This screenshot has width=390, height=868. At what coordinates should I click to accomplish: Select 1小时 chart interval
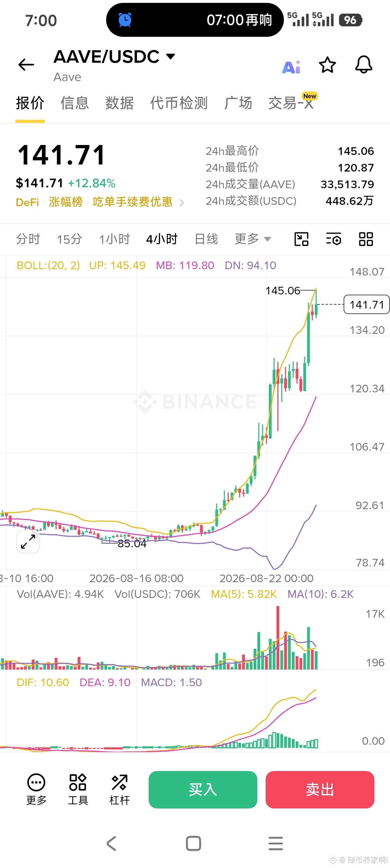pyautogui.click(x=114, y=239)
